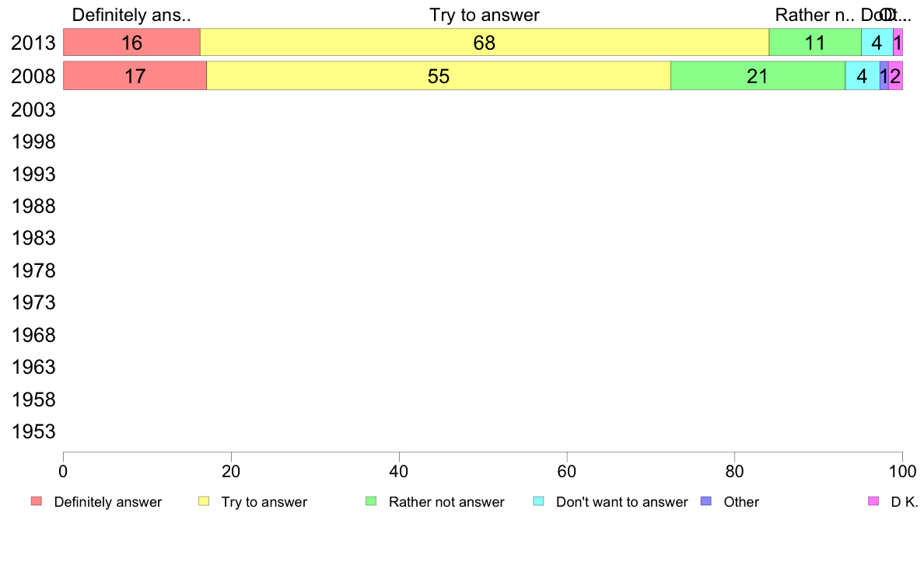
Task: Select the 2008 yellow segment showing 55
Action: pyautogui.click(x=439, y=76)
